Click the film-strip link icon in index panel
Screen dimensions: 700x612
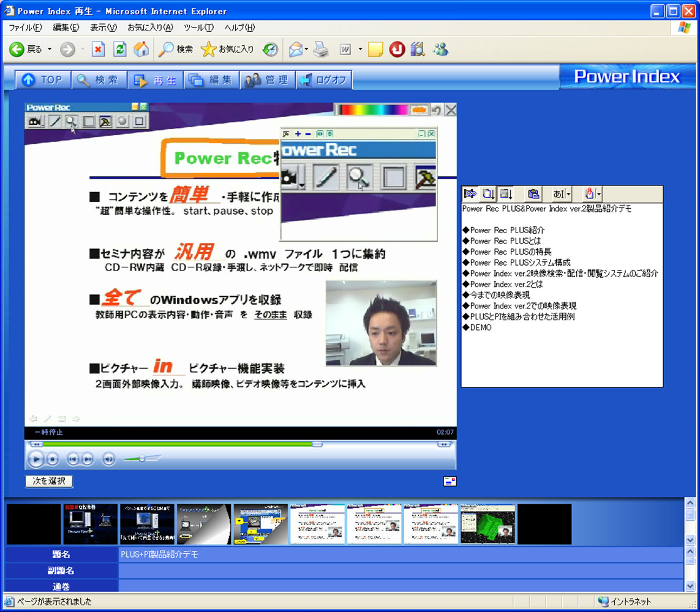(x=470, y=193)
